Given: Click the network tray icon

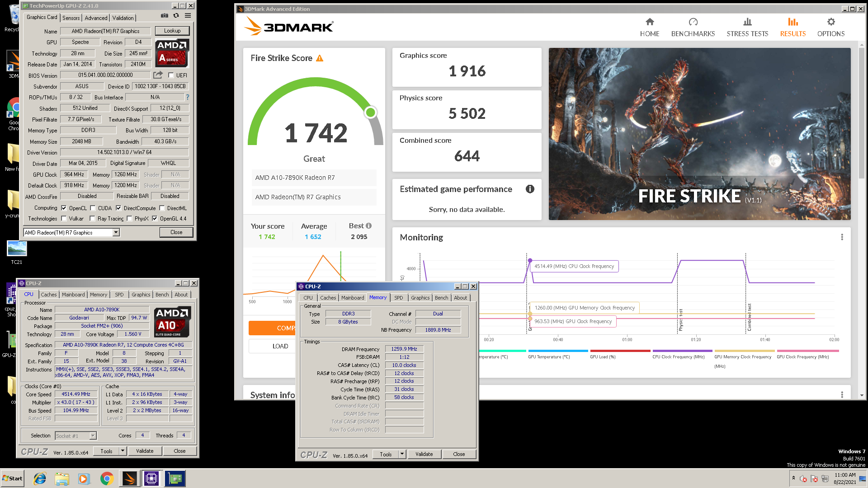Looking at the screenshot, I should (x=825, y=479).
